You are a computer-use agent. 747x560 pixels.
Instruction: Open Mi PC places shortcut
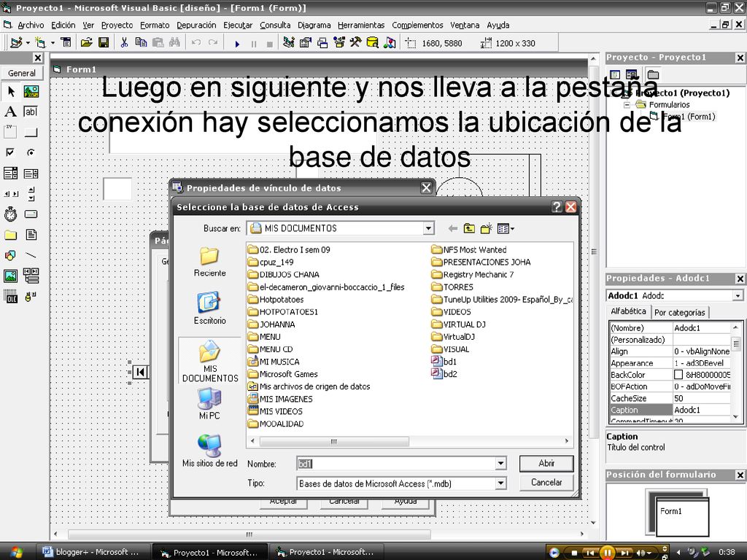209,404
